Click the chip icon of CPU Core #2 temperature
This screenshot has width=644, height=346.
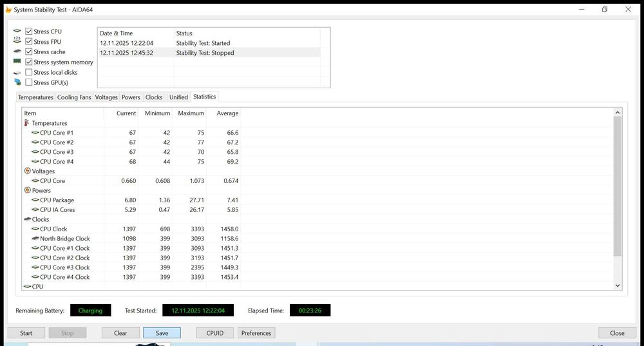[x=35, y=142]
